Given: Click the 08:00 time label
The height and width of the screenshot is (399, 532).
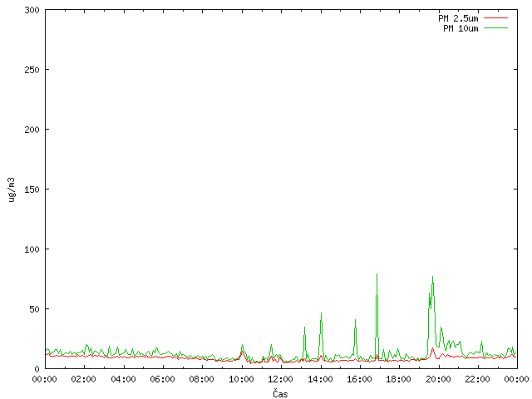Looking at the screenshot, I should click(202, 379).
